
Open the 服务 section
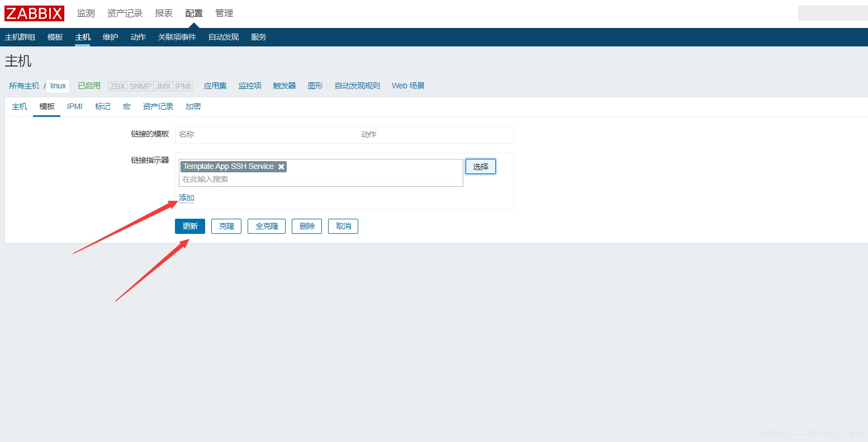coord(259,37)
